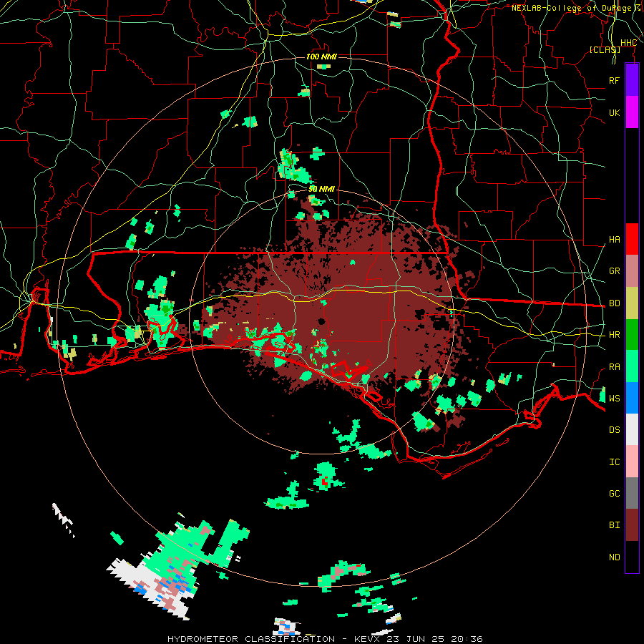The image size is (644, 644).
Task: Select the yellow BD big drops swatch
Action: 632,303
